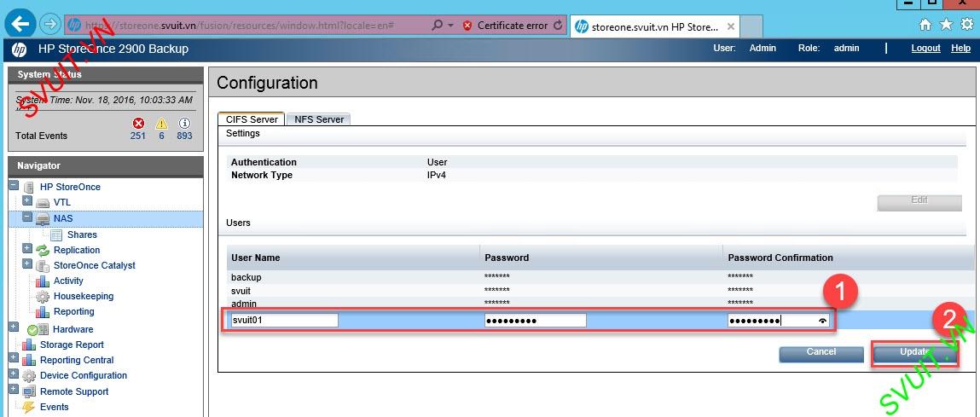Click the new user Password field
The width and height of the screenshot is (980, 417).
535,320
